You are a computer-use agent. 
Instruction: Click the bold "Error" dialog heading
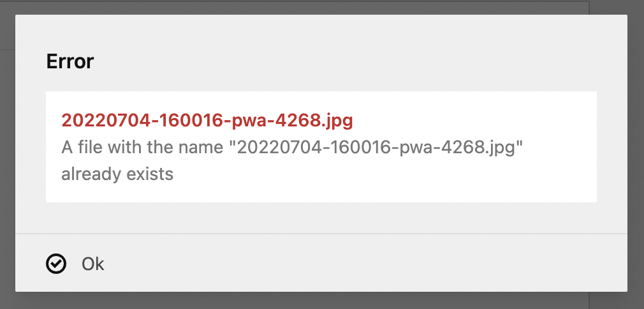pos(70,62)
